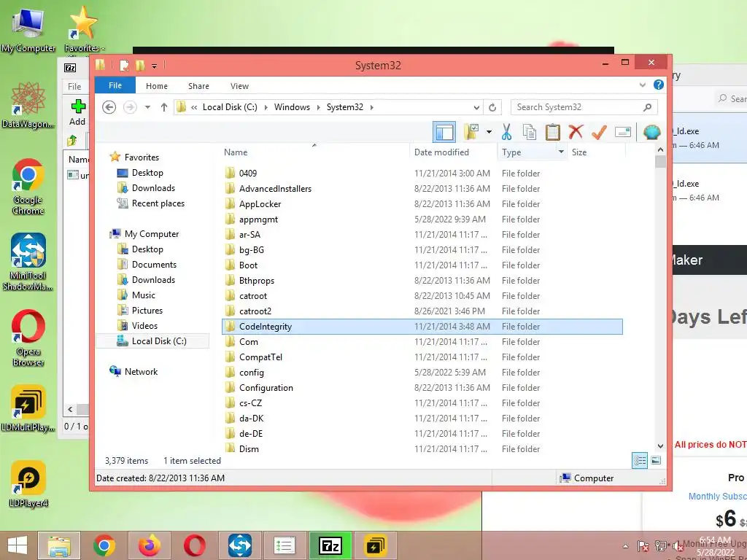
Task: Click the vertical scrollbar up arrow
Action: (x=660, y=149)
